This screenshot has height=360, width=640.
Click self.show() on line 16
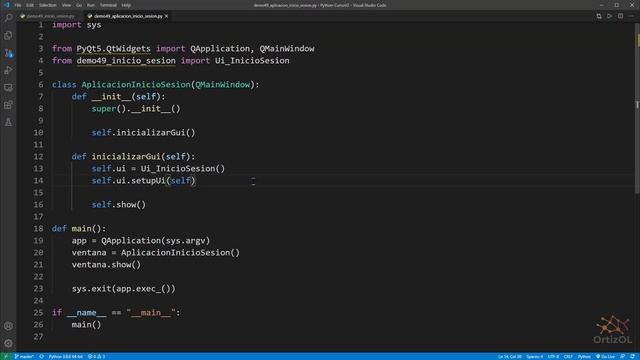tap(118, 204)
